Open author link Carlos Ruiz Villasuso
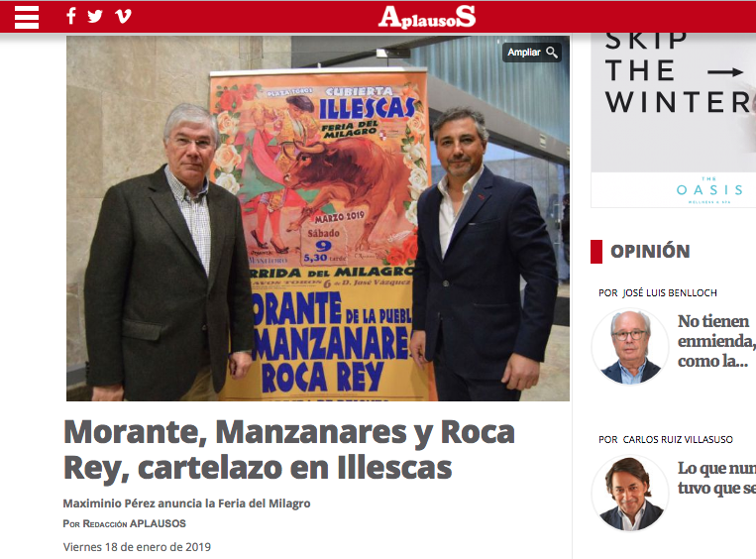Viewport: 756px width, 559px height. (678, 439)
